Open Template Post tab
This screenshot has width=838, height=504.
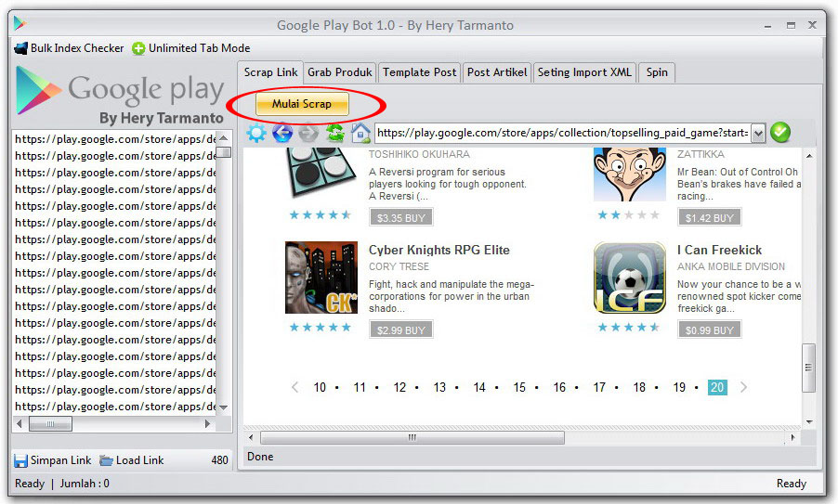pyautogui.click(x=420, y=72)
